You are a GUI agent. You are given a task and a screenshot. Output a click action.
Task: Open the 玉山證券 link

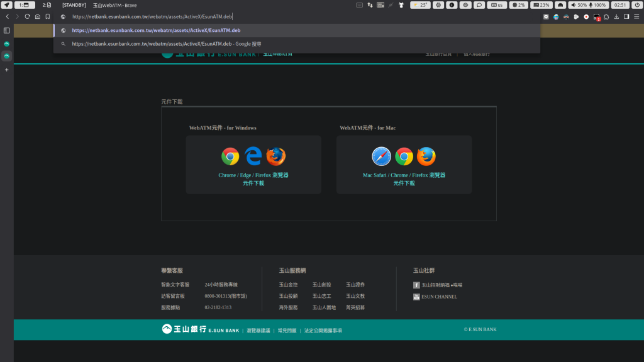pyautogui.click(x=355, y=285)
